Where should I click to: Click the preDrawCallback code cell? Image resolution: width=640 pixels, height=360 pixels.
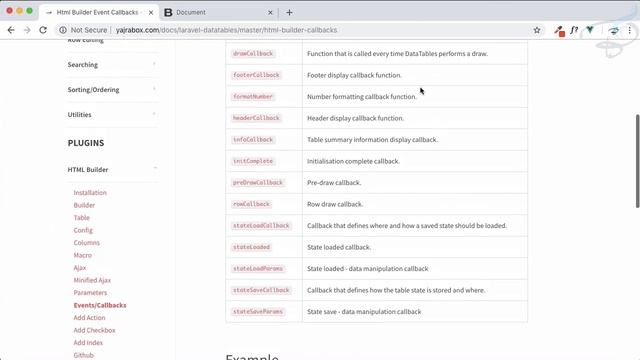258,182
